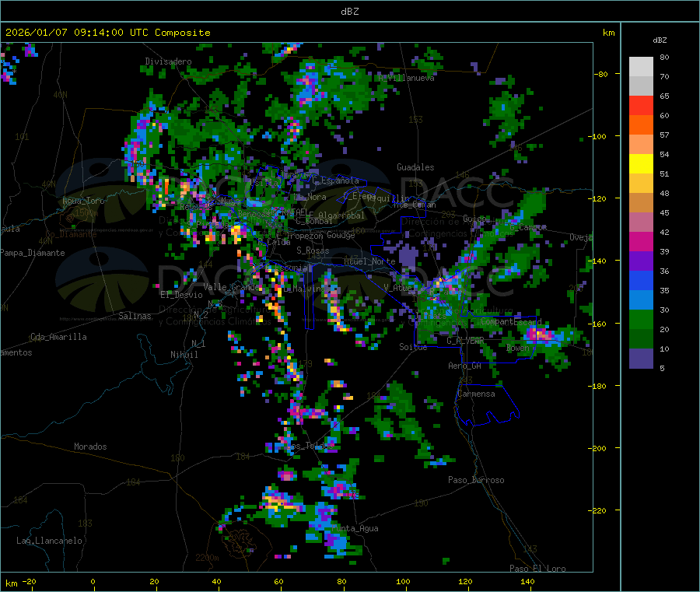The width and height of the screenshot is (700, 592).
Task: Click the 'G_ALVEAR' map label
Action: pyautogui.click(x=465, y=341)
